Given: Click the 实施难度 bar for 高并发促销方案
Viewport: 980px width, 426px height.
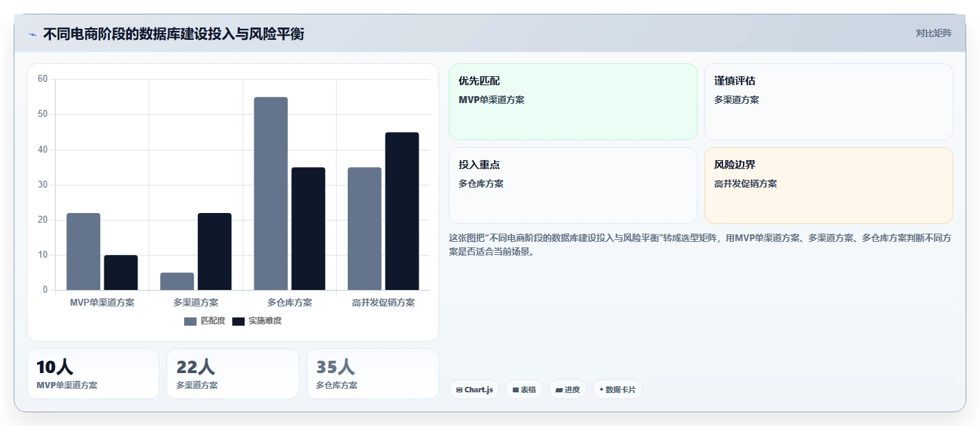Looking at the screenshot, I should click(402, 211).
